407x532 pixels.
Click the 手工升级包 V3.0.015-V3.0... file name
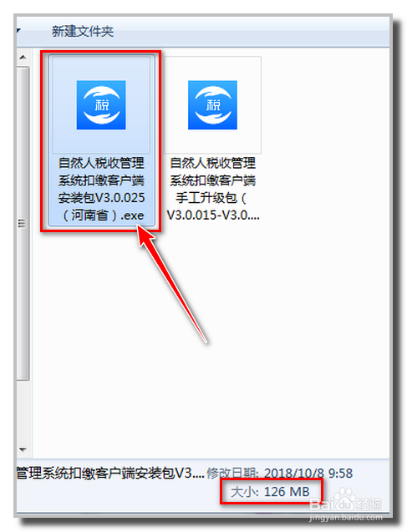click(213, 189)
